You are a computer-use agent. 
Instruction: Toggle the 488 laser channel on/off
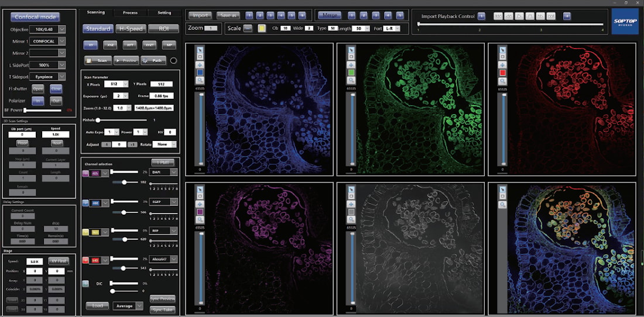[85, 202]
